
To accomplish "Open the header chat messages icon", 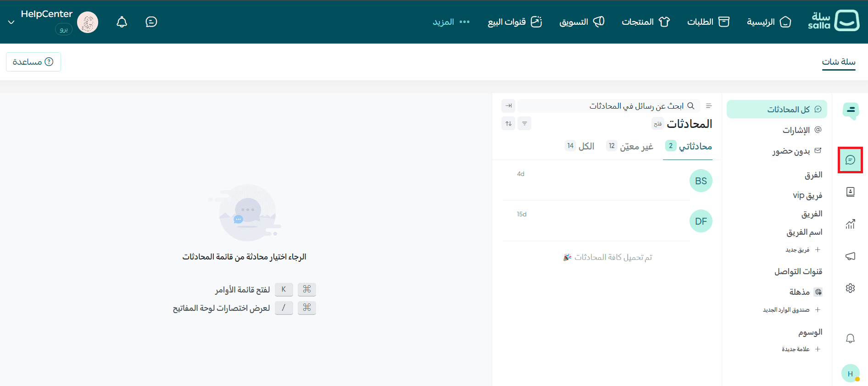I will click(151, 22).
